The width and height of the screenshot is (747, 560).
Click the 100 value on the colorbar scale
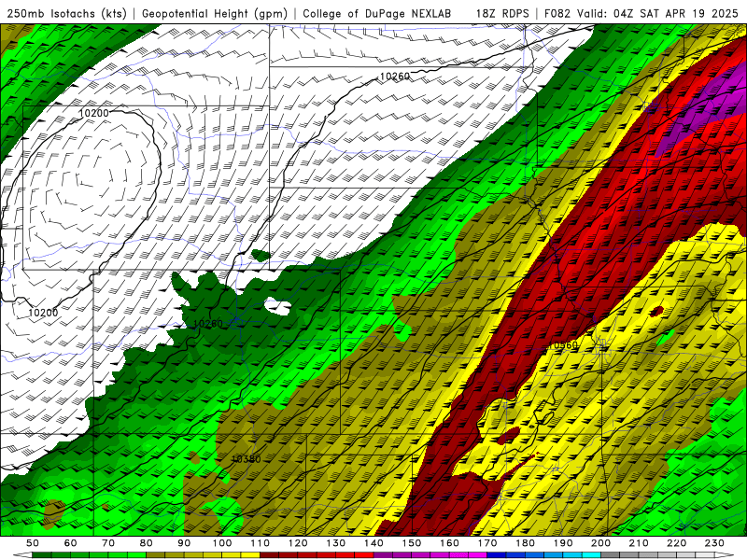pos(222,543)
